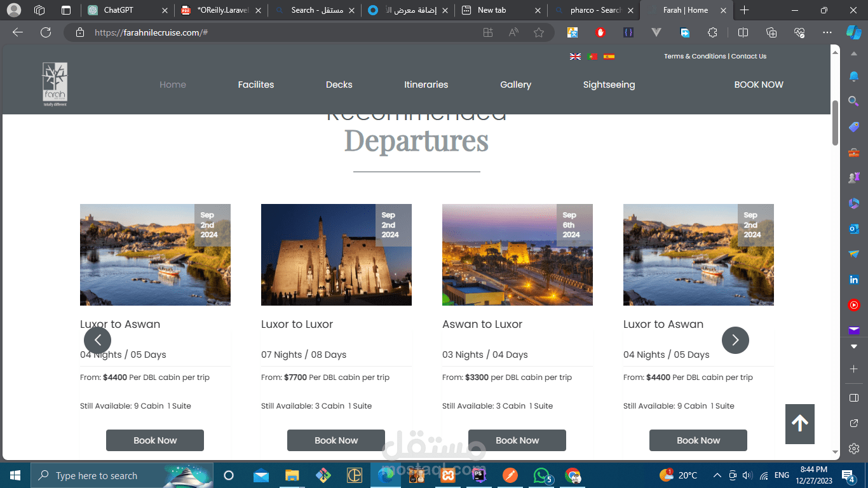Open Search in the Edge sidebar
Screen dimensions: 868x488
tap(854, 102)
